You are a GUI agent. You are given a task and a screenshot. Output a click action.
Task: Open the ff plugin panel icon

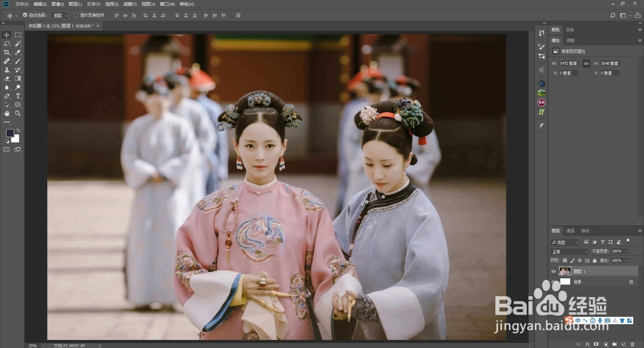pyautogui.click(x=542, y=112)
